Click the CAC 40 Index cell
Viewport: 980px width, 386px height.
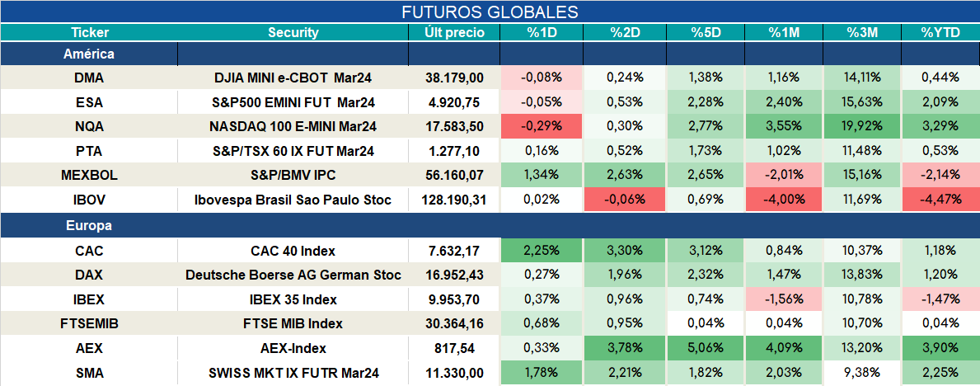click(293, 251)
